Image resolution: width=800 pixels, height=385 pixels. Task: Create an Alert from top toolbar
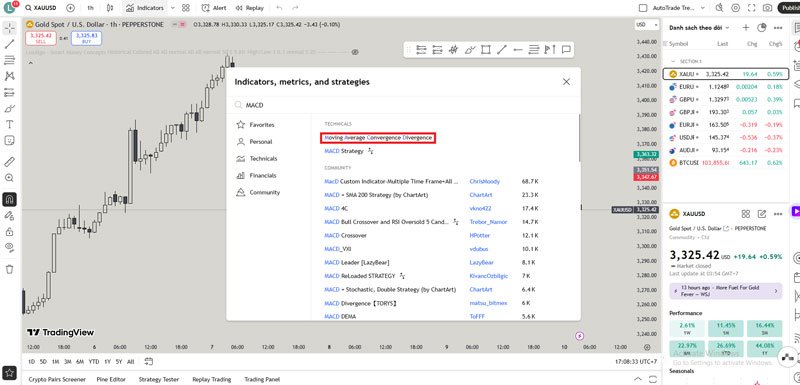click(214, 8)
